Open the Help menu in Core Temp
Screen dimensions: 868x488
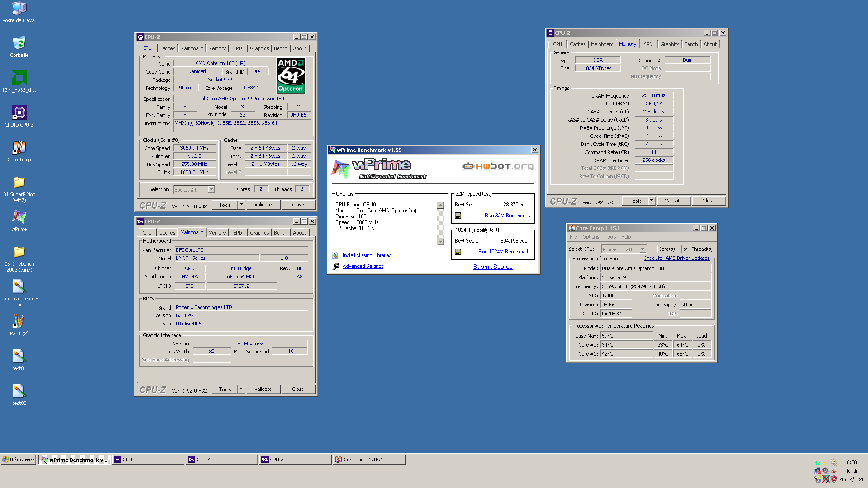626,237
